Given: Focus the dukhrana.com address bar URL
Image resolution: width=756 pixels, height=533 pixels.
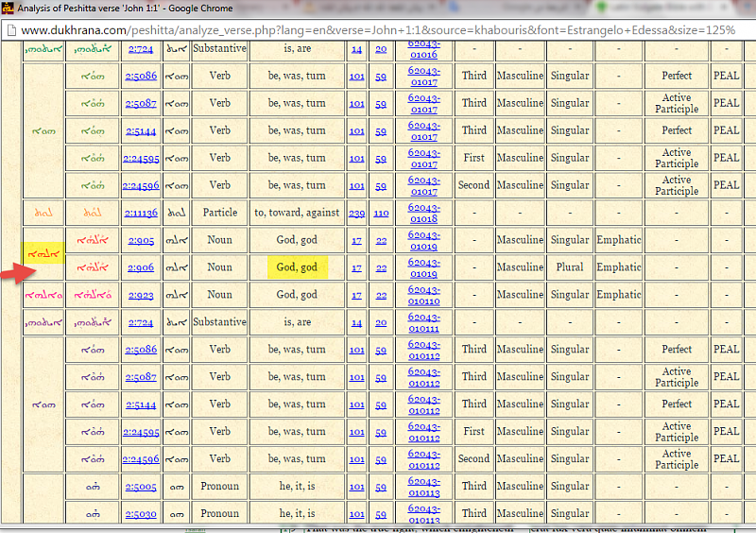Looking at the screenshot, I should pos(378,30).
